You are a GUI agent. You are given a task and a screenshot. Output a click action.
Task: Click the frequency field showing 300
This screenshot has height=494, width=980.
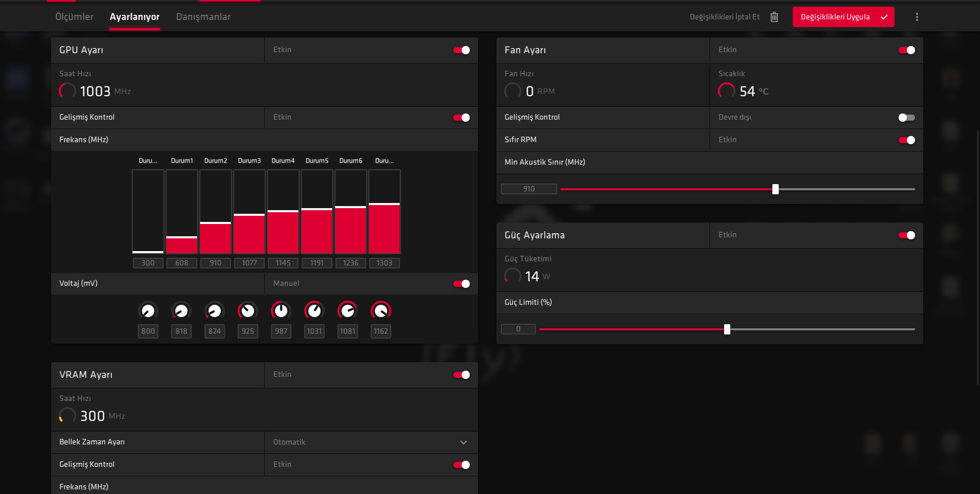[x=148, y=263]
